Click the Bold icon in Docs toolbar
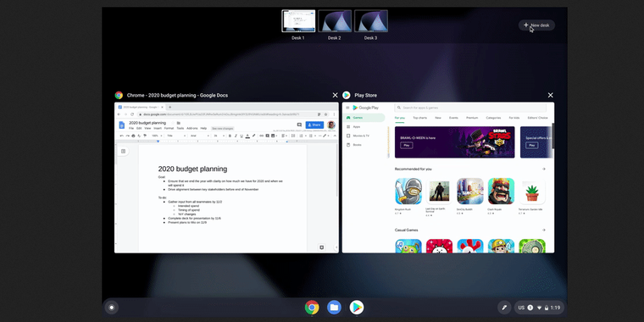Viewport: 644px width, 322px height. [x=230, y=136]
